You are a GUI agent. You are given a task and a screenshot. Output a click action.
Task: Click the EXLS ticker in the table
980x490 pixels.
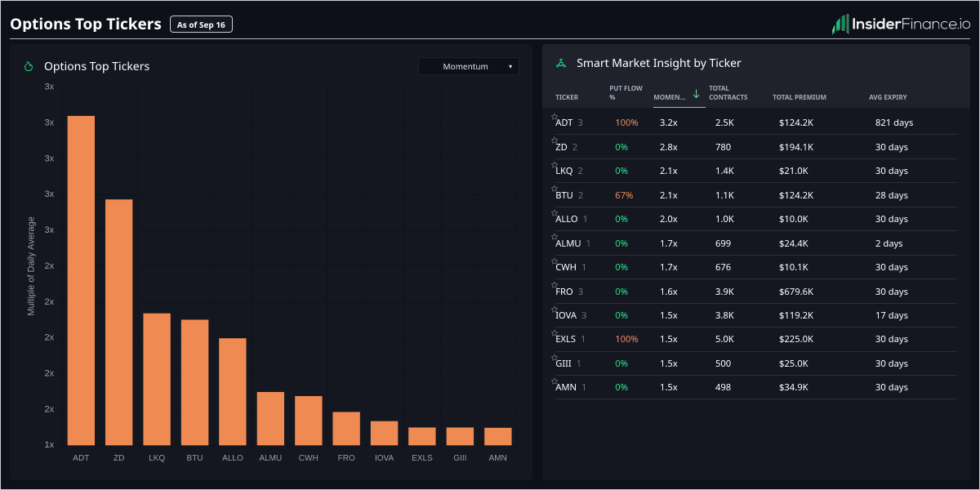click(566, 339)
